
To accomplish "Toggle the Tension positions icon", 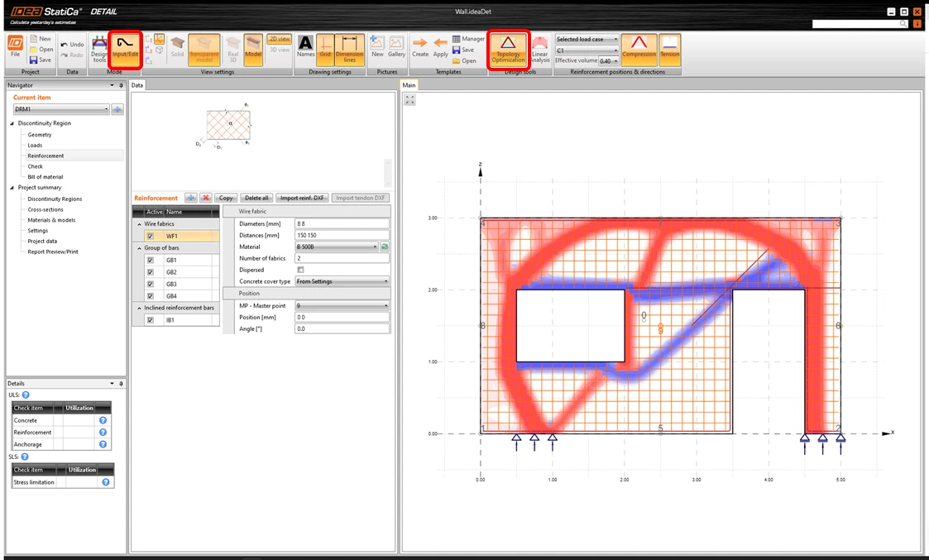I will 669,50.
